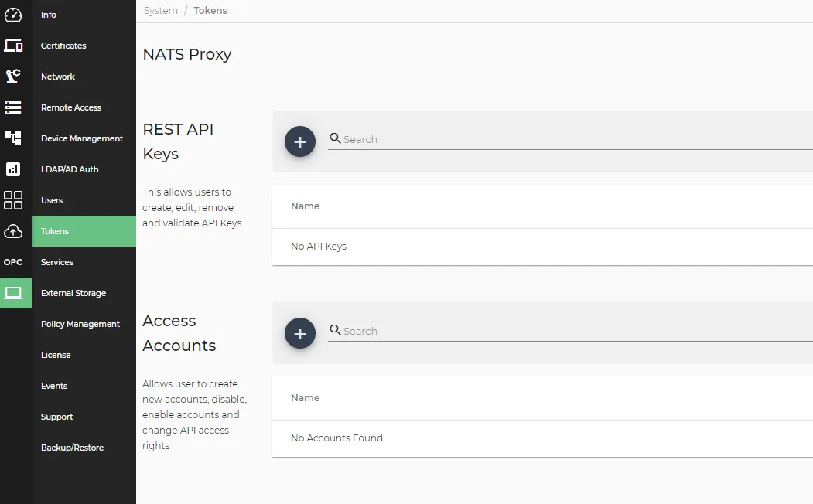Select Remote Access in menu
Screen dimensions: 813x504
click(84, 107)
